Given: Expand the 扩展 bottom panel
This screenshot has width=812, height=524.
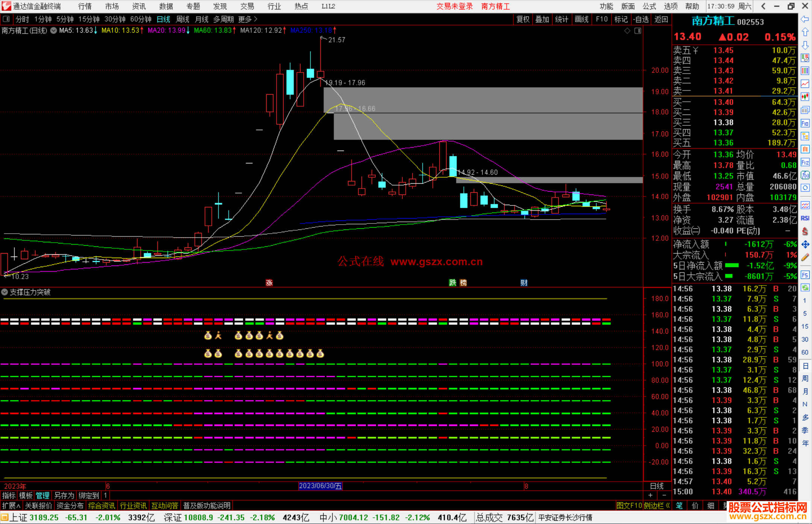Looking at the screenshot, I should (x=11, y=506).
